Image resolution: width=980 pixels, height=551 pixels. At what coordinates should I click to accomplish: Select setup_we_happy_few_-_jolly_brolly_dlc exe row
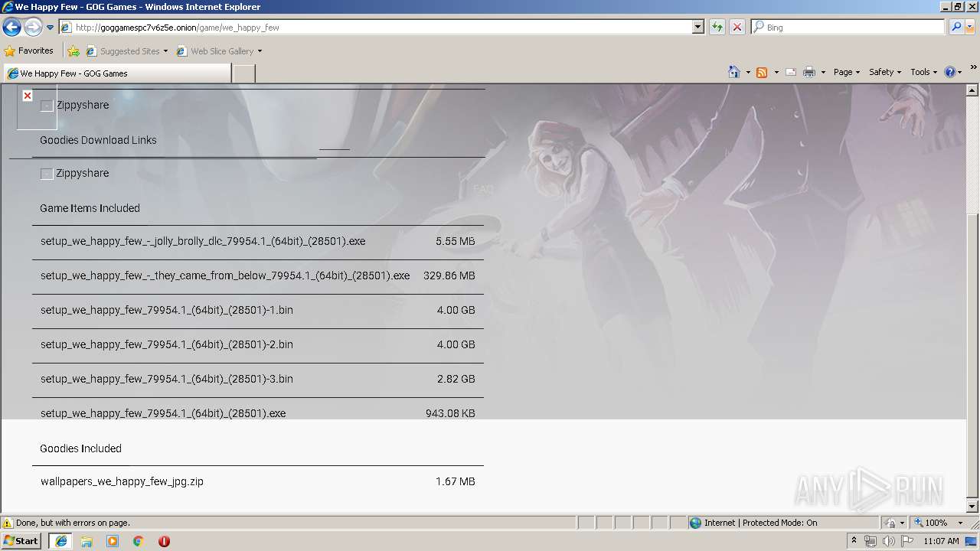tap(258, 242)
